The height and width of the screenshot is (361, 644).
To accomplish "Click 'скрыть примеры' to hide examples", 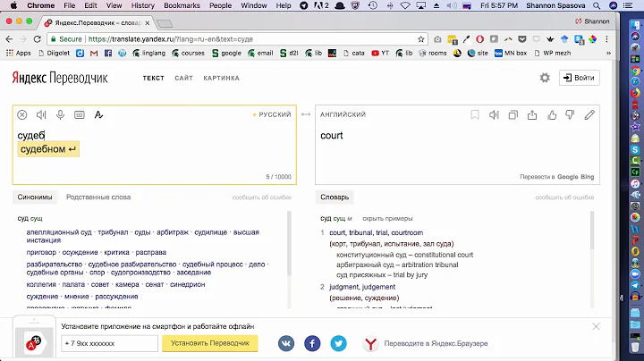I will pyautogui.click(x=387, y=219).
